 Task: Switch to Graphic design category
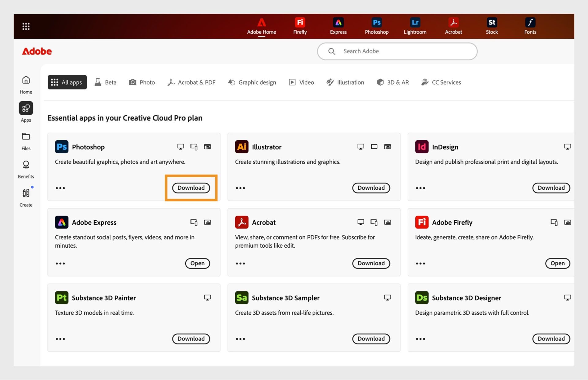252,82
